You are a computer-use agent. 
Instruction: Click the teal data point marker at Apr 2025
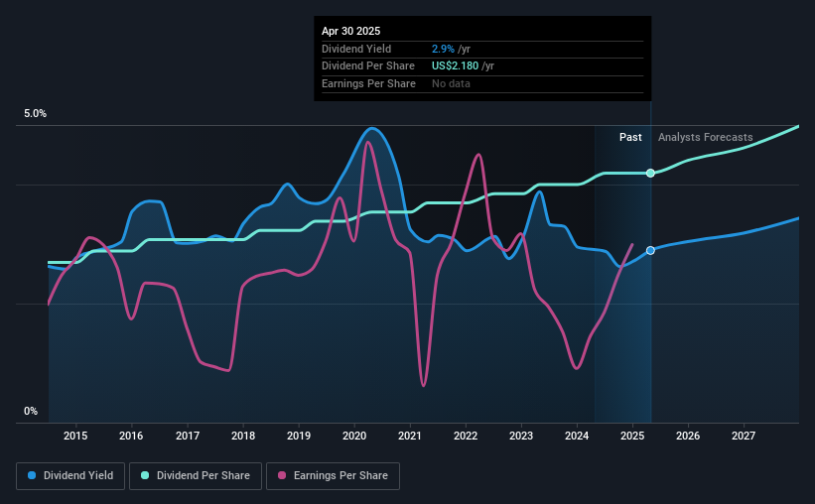pyautogui.click(x=650, y=173)
